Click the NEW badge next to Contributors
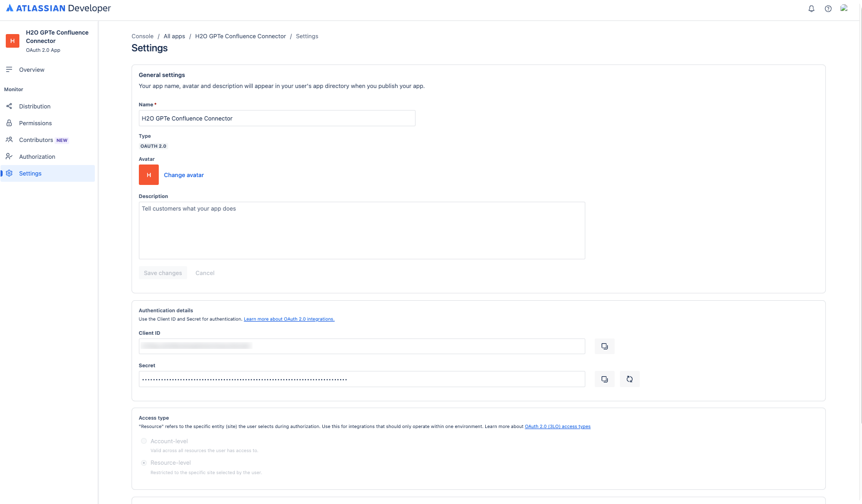 [62, 140]
